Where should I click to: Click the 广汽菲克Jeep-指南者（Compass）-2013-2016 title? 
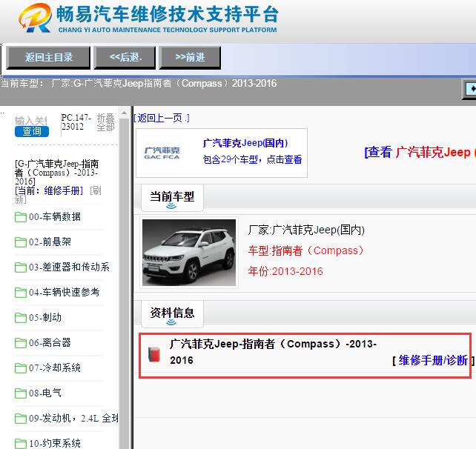(x=273, y=352)
